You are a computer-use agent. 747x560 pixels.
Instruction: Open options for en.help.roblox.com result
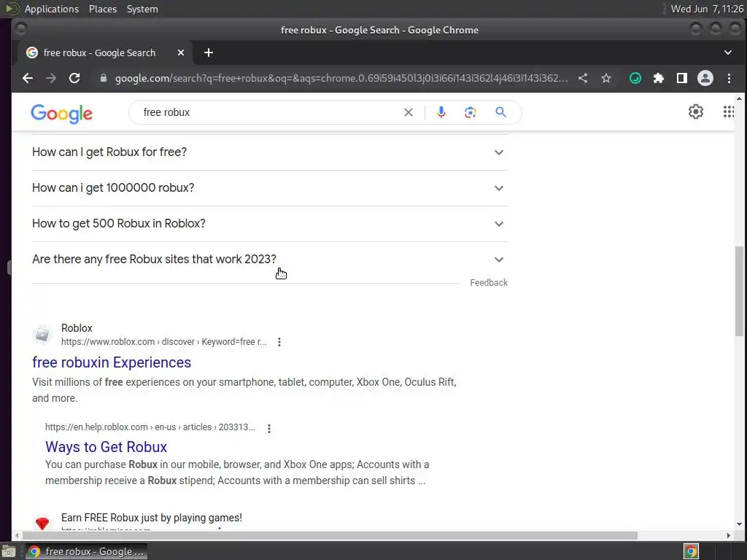click(x=269, y=428)
